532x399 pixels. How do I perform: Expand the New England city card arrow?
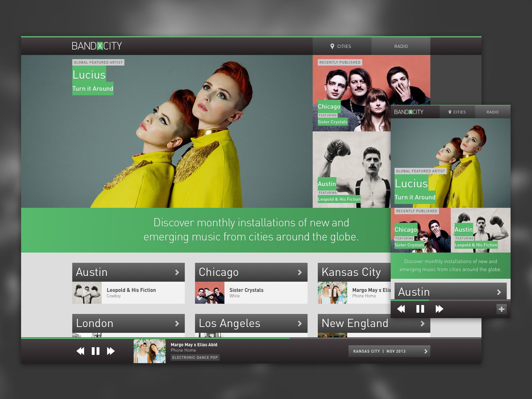click(422, 324)
